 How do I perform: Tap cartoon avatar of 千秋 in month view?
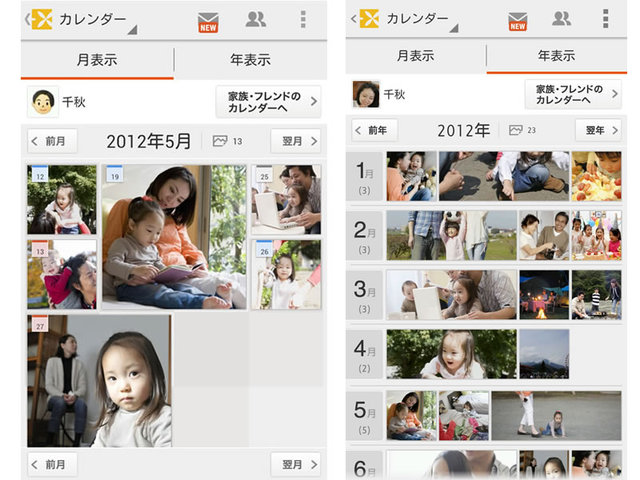[x=43, y=102]
